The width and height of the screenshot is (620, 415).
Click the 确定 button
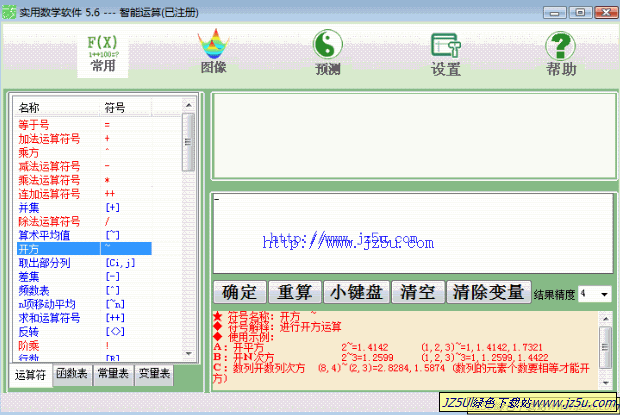tap(240, 293)
